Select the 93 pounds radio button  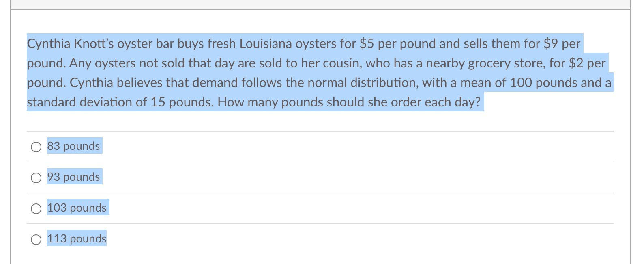(36, 177)
